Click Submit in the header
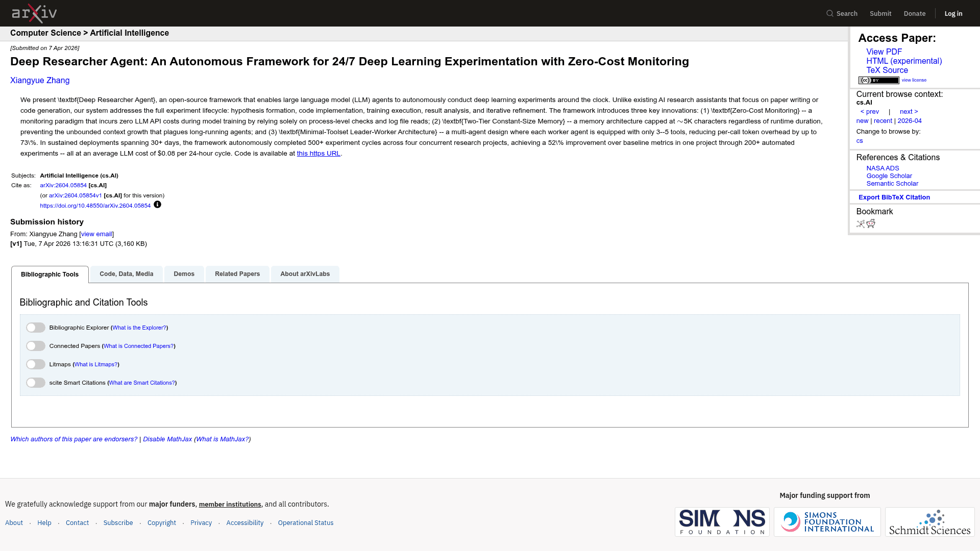The image size is (980, 551). [880, 14]
